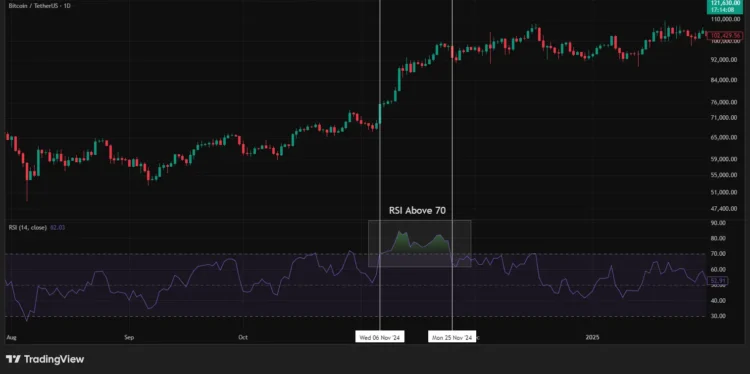Click the RSI scale 60.00 label
The image size is (750, 374).
[719, 270]
